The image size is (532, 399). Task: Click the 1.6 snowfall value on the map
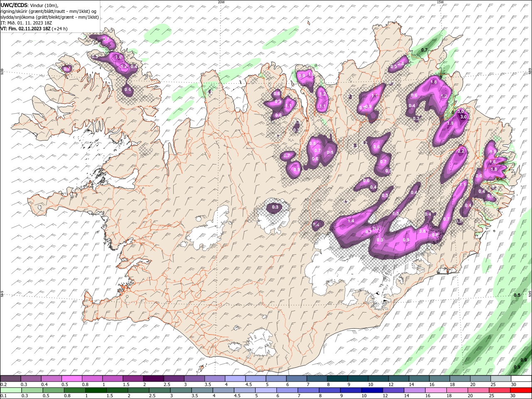493,162
